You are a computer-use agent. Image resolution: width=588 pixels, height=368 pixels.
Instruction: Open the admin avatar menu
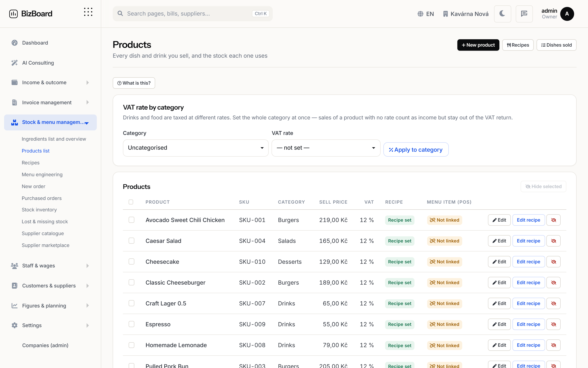(567, 14)
